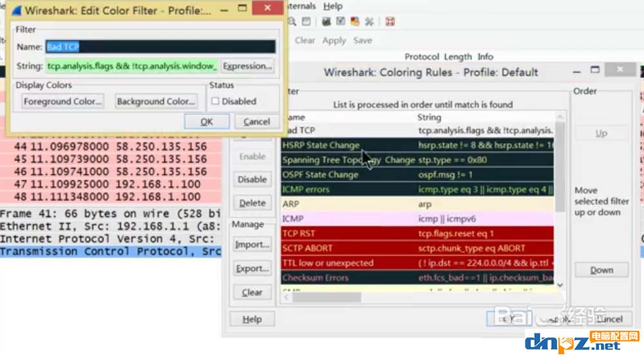Open Coloring Rules toolbar icon

click(x=355, y=21)
